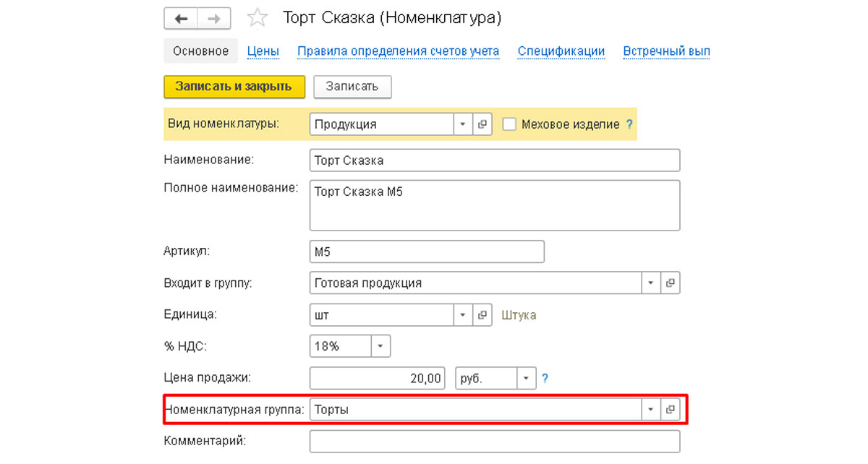Open Вид номенклатуры selection form icon

(x=482, y=124)
